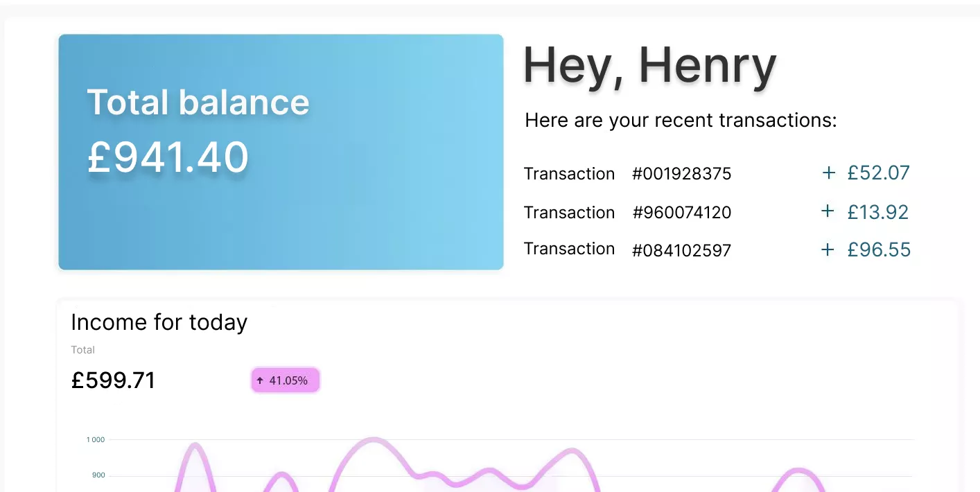This screenshot has width=980, height=492.
Task: Click the "Total balance" card title
Action: (198, 103)
